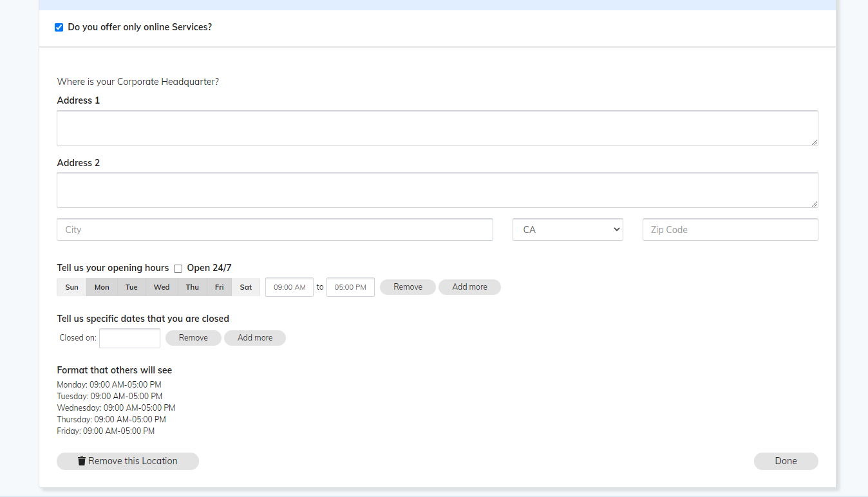Uncheck "Do you offer only online Services?"
This screenshot has height=497, width=868.
click(x=59, y=27)
